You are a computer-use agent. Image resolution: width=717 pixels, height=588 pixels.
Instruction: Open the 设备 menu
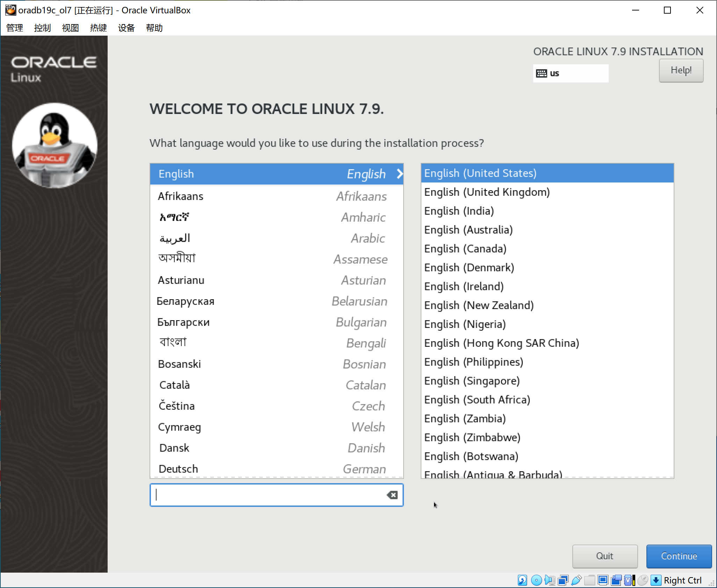(x=126, y=28)
